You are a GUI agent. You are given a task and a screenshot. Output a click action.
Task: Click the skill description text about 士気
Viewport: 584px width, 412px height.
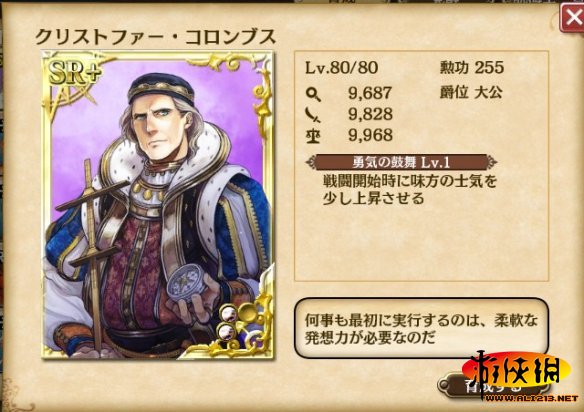click(x=410, y=190)
